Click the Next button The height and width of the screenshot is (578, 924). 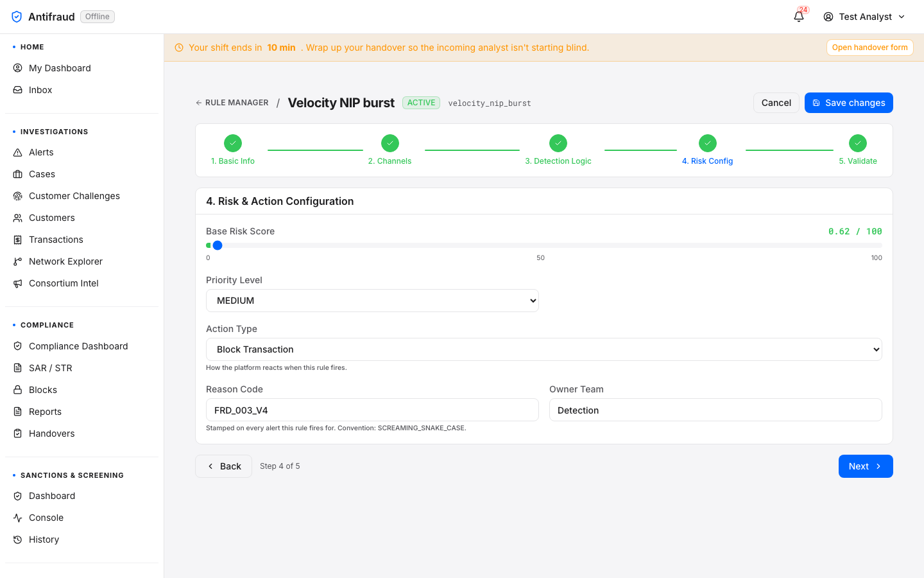tap(866, 466)
